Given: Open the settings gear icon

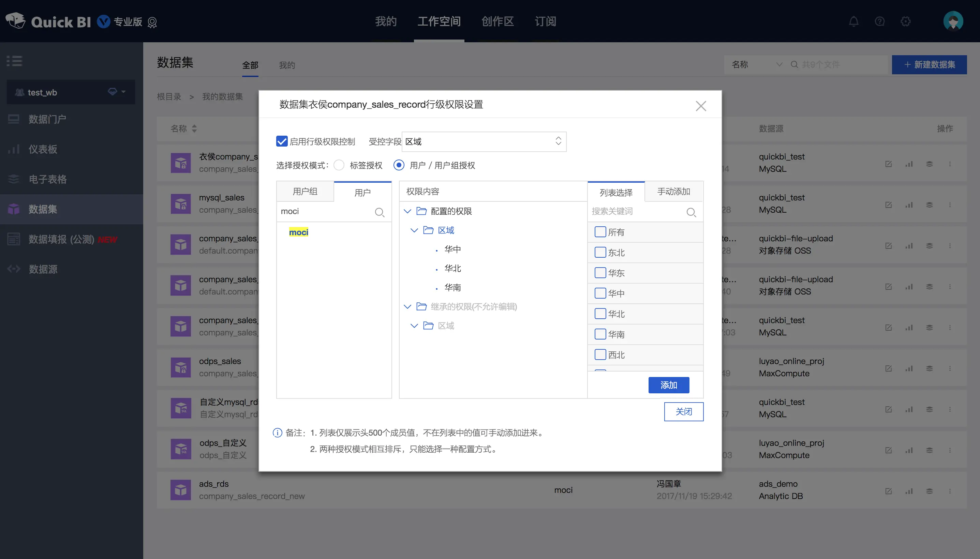Looking at the screenshot, I should coord(906,21).
